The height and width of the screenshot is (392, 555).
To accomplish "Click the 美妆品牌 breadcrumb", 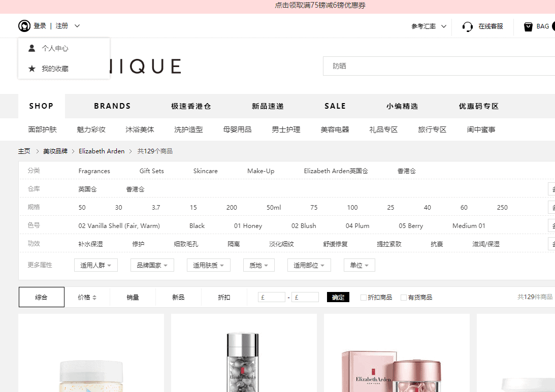I will pos(55,151).
